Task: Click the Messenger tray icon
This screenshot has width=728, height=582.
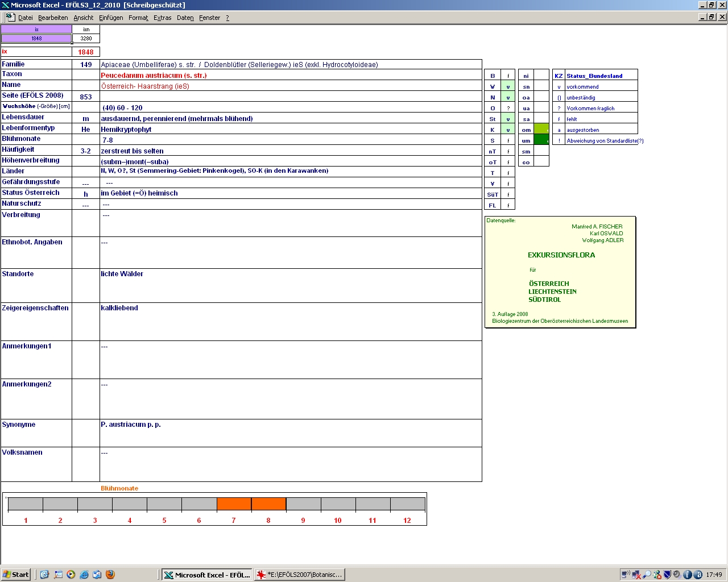Action: [657, 575]
